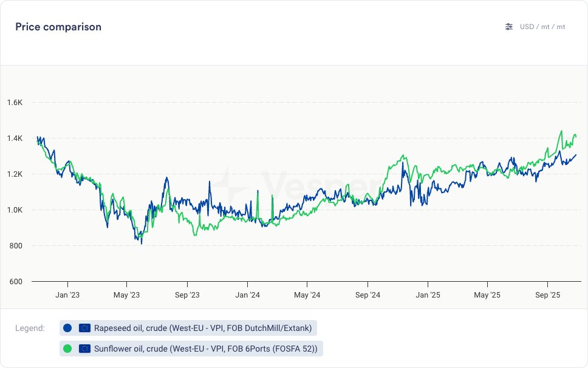588x368 pixels.
Task: Click the Price comparison heading
Action: [58, 27]
